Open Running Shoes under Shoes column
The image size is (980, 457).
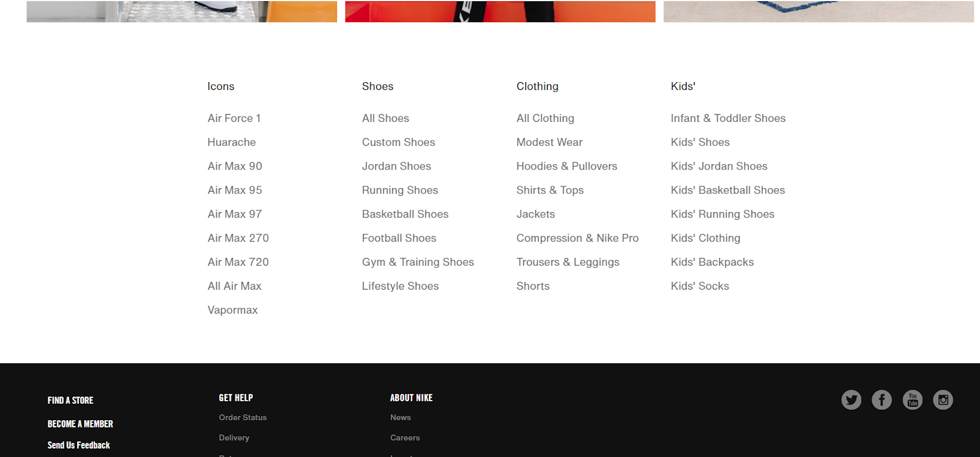point(400,190)
